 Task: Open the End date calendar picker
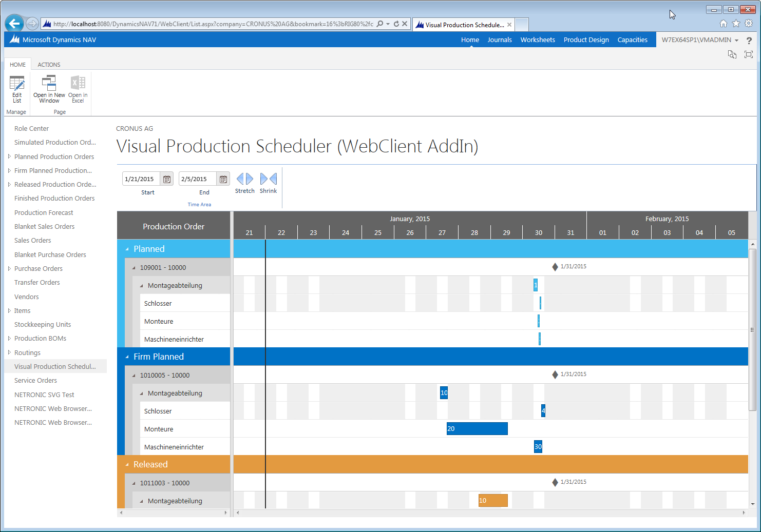[x=223, y=179]
